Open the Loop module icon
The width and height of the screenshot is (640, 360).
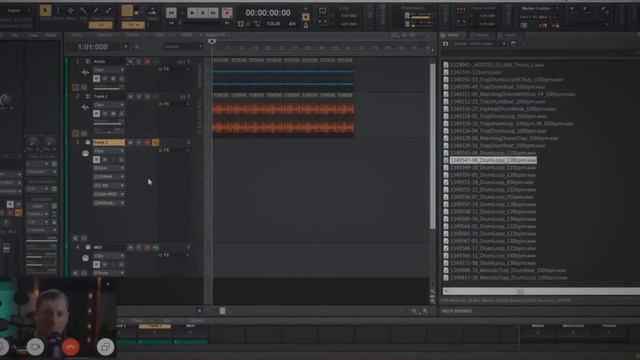[x=322, y=11]
